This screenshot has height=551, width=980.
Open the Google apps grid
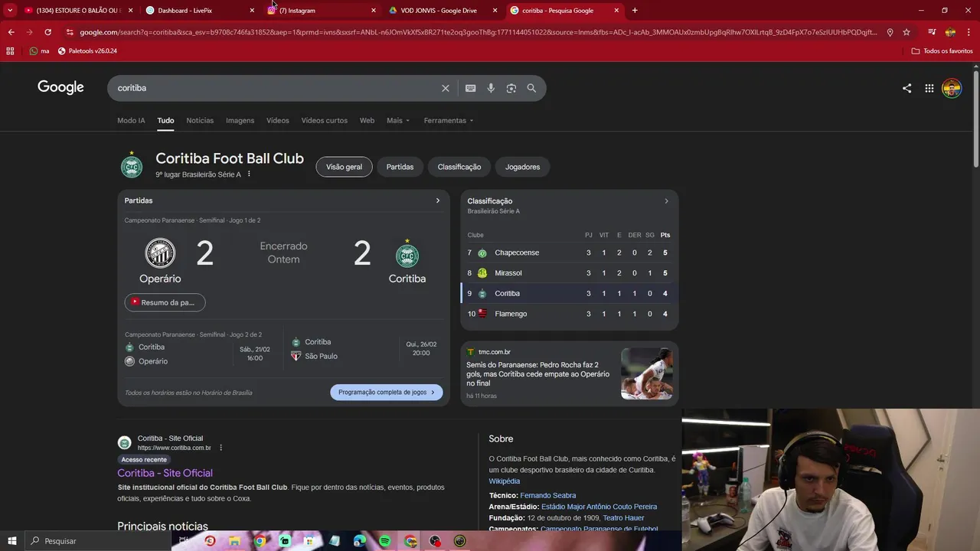[x=929, y=88]
